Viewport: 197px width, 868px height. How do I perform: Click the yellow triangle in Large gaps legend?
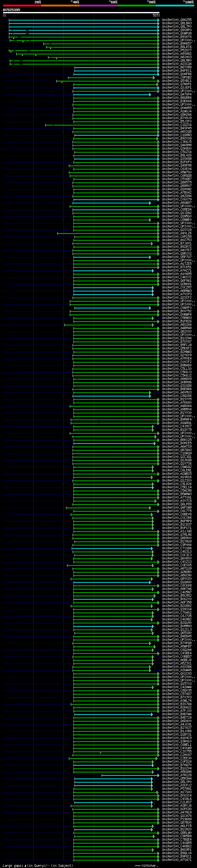click(25, 865)
